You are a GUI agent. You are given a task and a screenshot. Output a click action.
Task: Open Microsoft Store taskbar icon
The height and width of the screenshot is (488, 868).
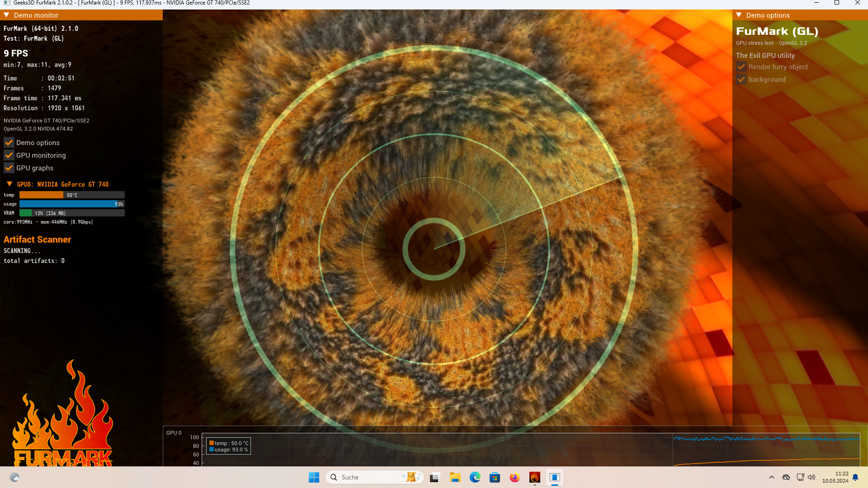click(x=495, y=477)
